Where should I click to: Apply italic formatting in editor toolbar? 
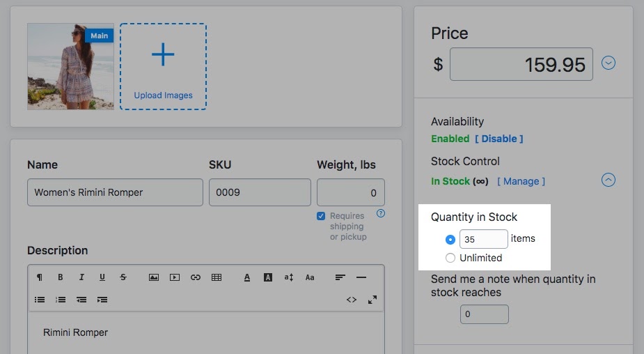81,277
